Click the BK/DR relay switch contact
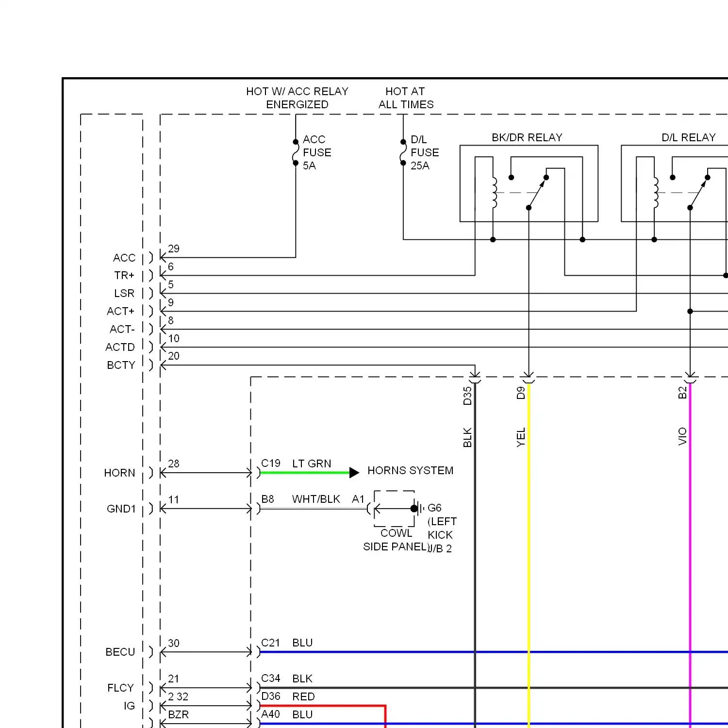 point(537,193)
